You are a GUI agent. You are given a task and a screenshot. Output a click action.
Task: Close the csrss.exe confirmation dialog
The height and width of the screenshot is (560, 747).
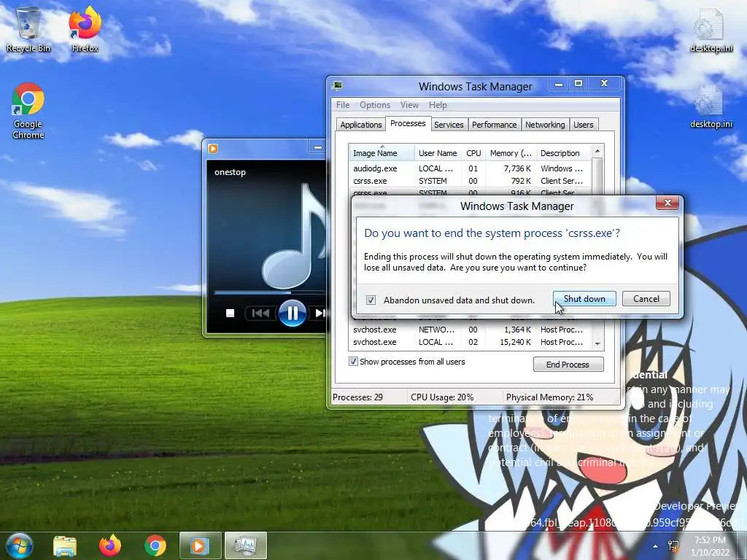[667, 203]
